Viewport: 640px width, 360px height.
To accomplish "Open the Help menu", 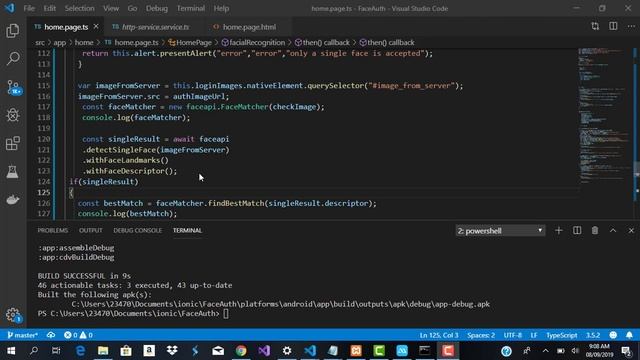I will coord(221,8).
